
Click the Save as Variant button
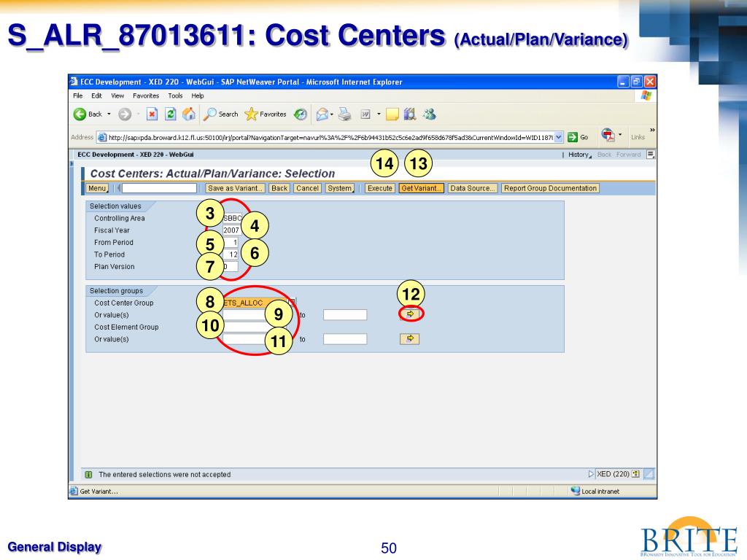[236, 188]
